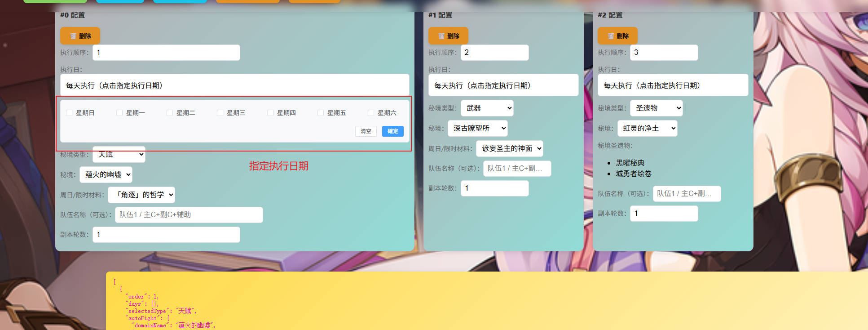Focus the 队伍名称 input in #0 配置
The width and height of the screenshot is (868, 330).
pyautogui.click(x=189, y=214)
